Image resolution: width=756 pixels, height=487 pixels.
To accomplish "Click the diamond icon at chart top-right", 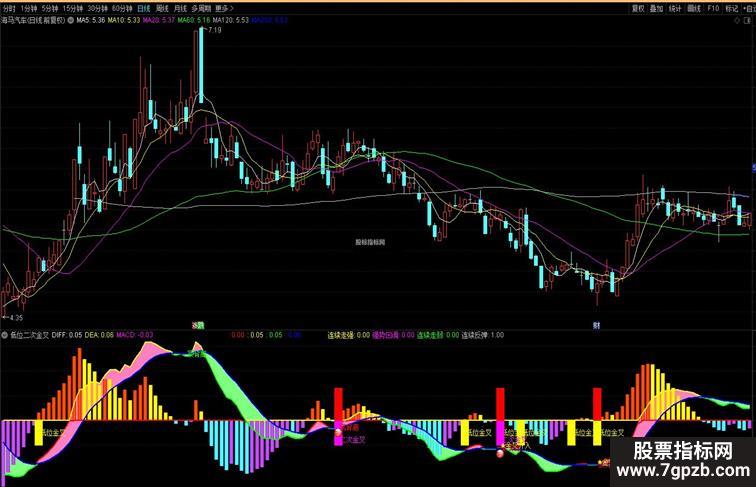I will coord(736,21).
